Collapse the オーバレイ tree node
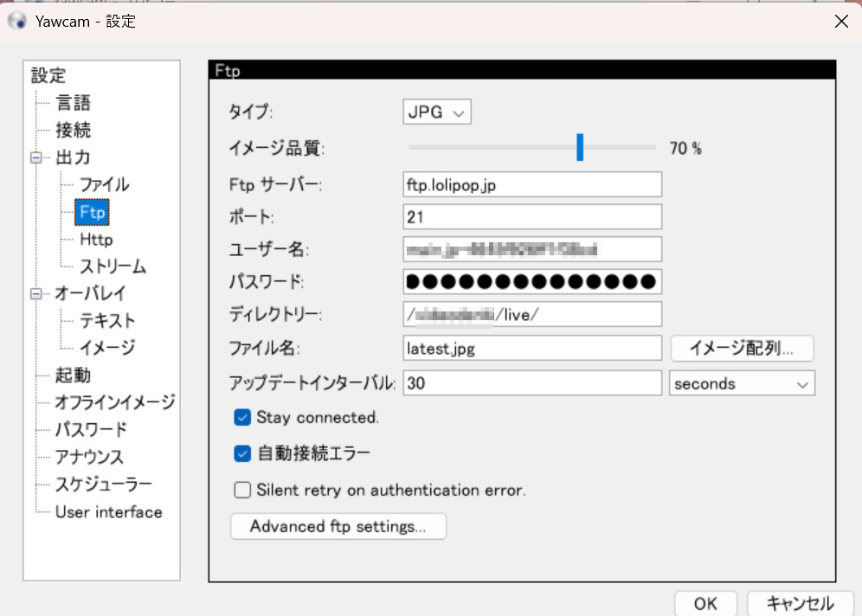Image resolution: width=862 pixels, height=616 pixels. [x=36, y=294]
